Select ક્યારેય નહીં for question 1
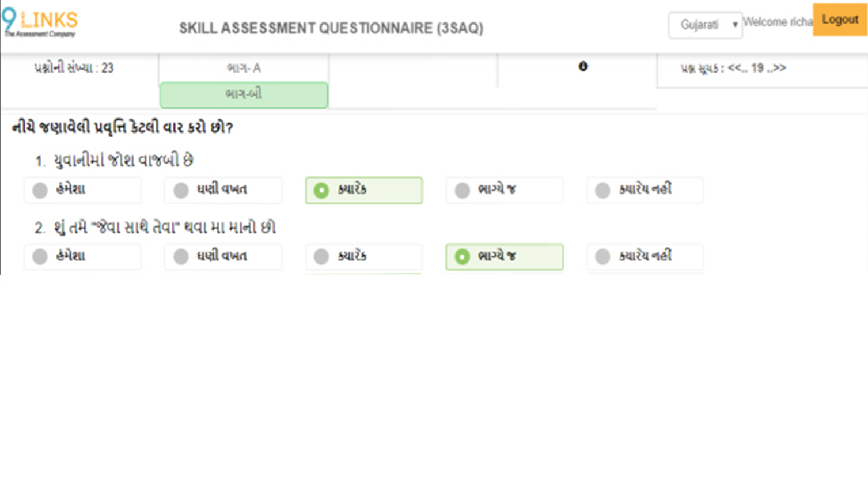Viewport: 868px width, 489px height. 645,190
